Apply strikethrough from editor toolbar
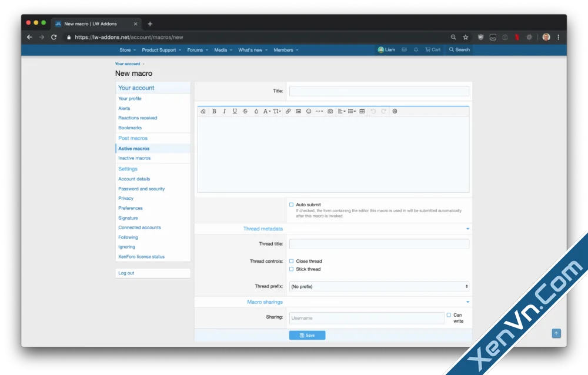The image size is (588, 375). coord(245,111)
